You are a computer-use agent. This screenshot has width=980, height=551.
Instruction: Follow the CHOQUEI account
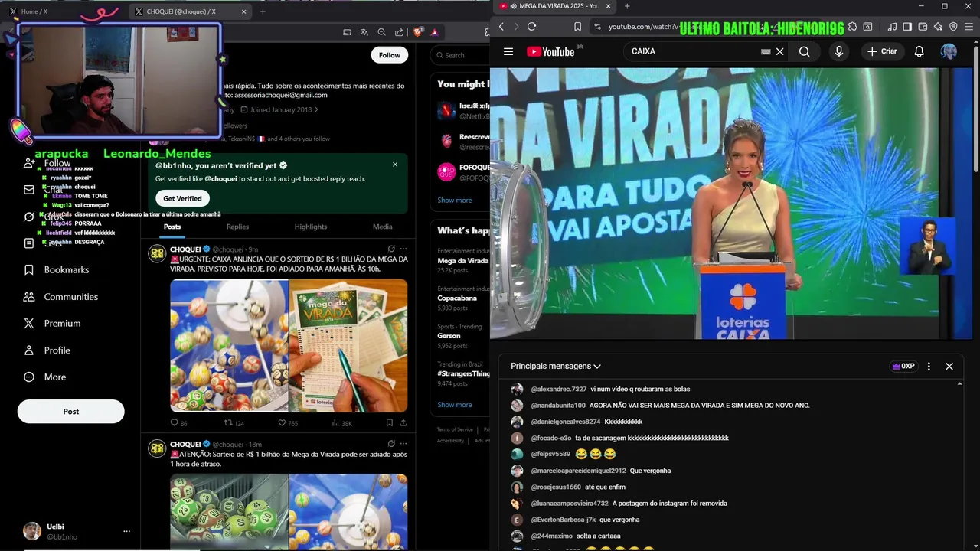point(389,55)
